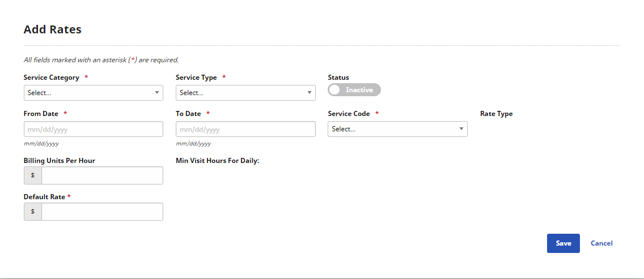Click into the To Date field

pos(245,129)
